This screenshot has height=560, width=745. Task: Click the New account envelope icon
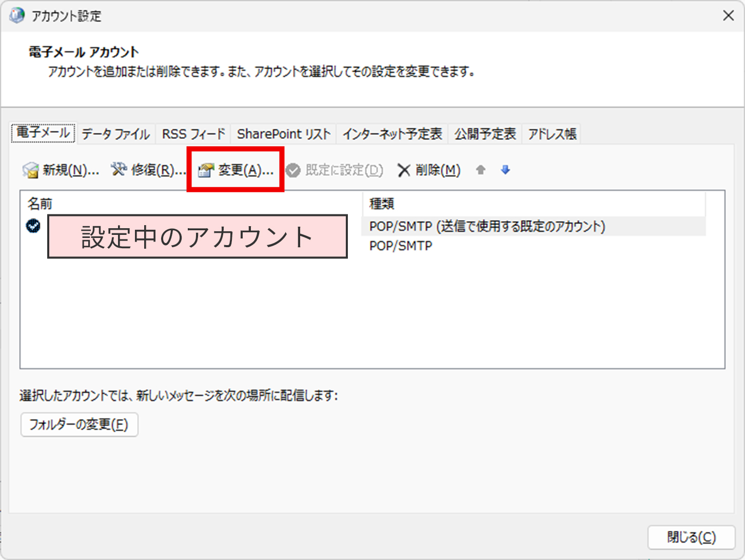point(31,170)
